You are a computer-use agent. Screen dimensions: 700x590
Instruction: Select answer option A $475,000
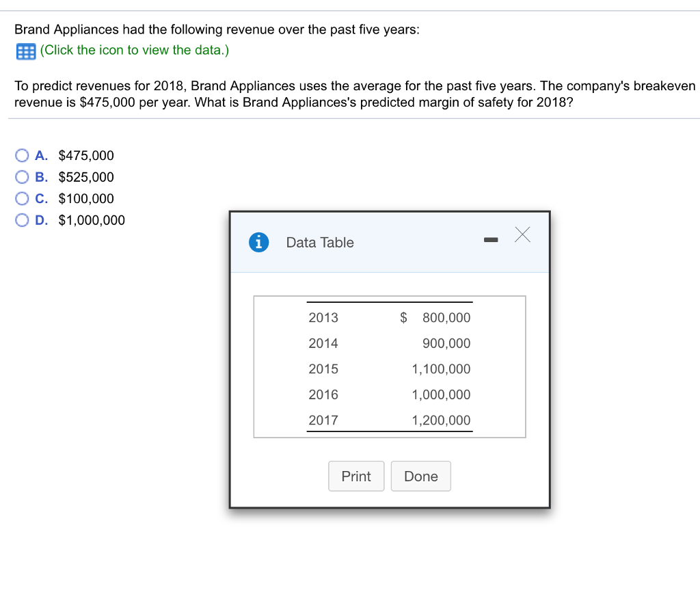pos(22,155)
